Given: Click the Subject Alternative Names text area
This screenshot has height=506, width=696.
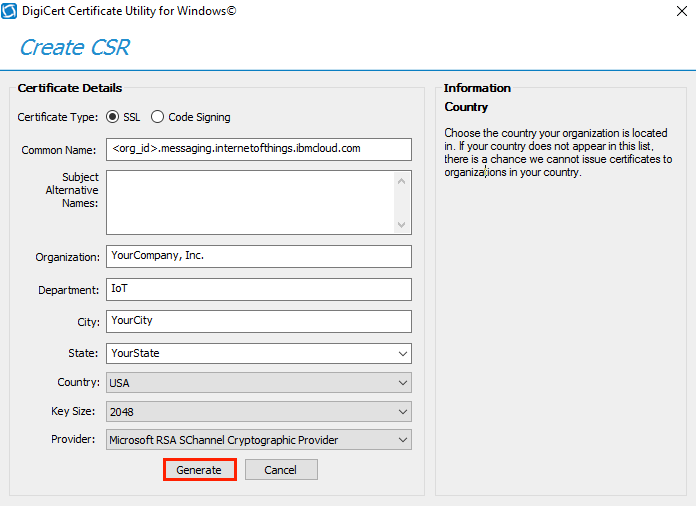Looking at the screenshot, I should (x=250, y=202).
